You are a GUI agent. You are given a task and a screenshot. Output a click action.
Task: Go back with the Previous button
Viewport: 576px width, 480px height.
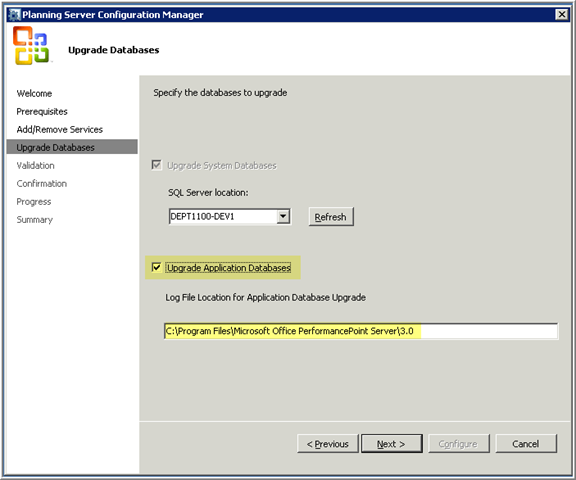(x=328, y=444)
